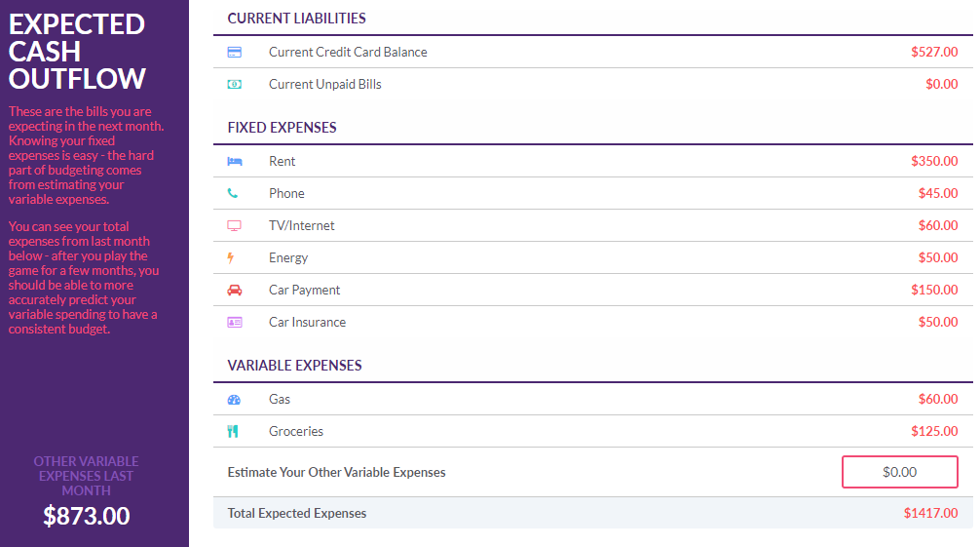Screen dimensions: 980x547
Task: Click the credit card icon beside Current Credit Card Balance
Action: point(235,52)
